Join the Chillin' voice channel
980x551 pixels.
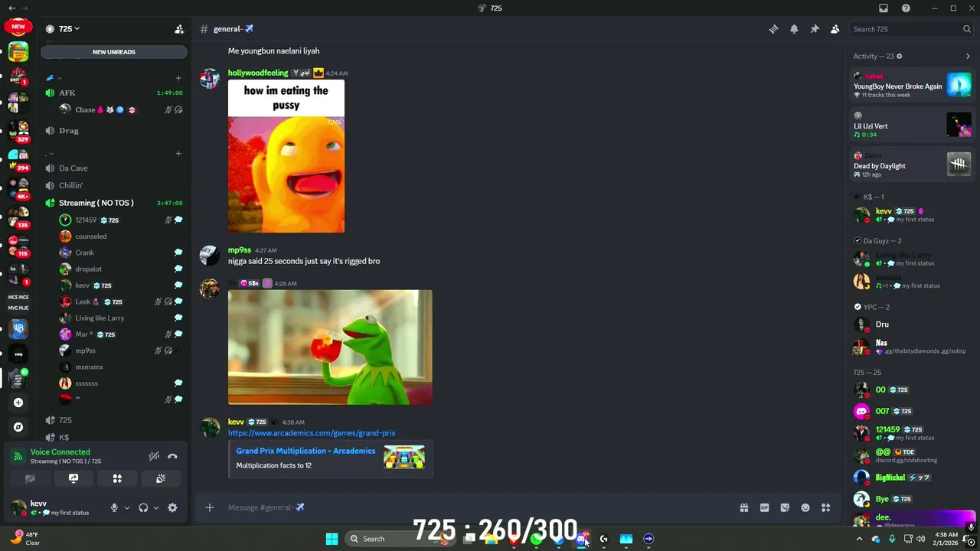(113, 185)
